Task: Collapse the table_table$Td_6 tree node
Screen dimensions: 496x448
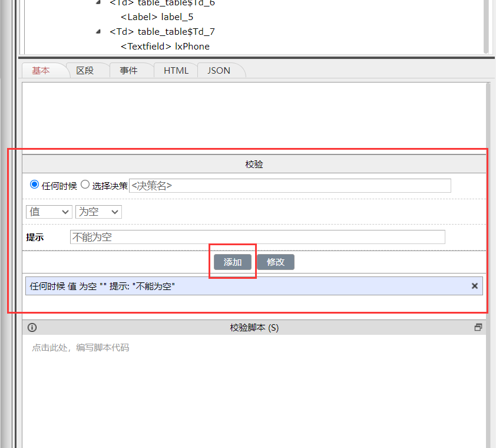Action: tap(98, 3)
